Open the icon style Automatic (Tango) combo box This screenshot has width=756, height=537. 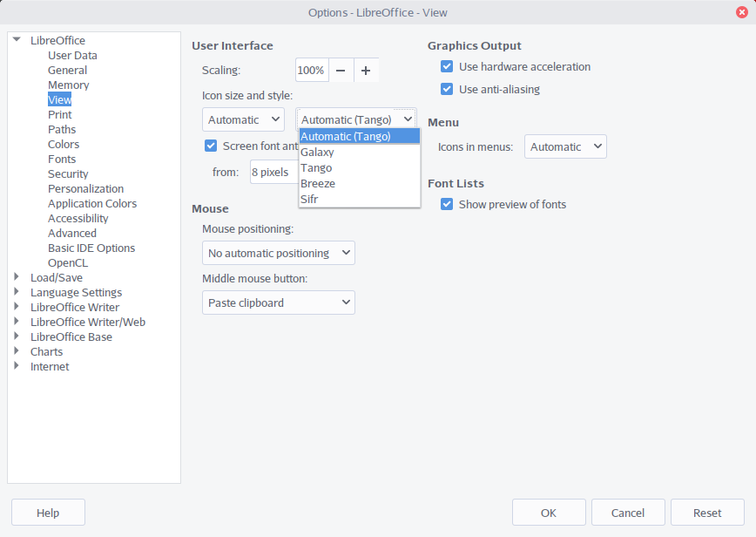tap(356, 119)
